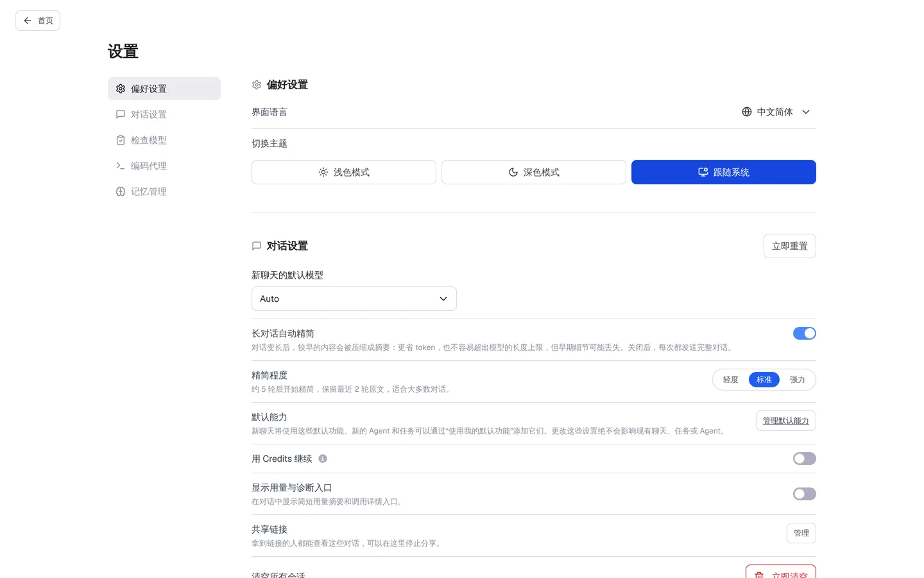The width and height of the screenshot is (924, 578).
Task: Open 检查模型 settings section
Action: 164,140
